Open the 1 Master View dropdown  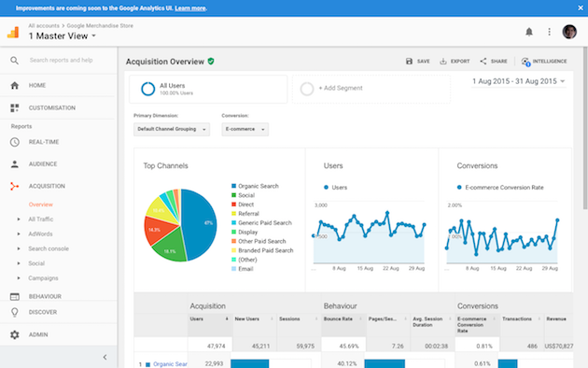(x=63, y=36)
